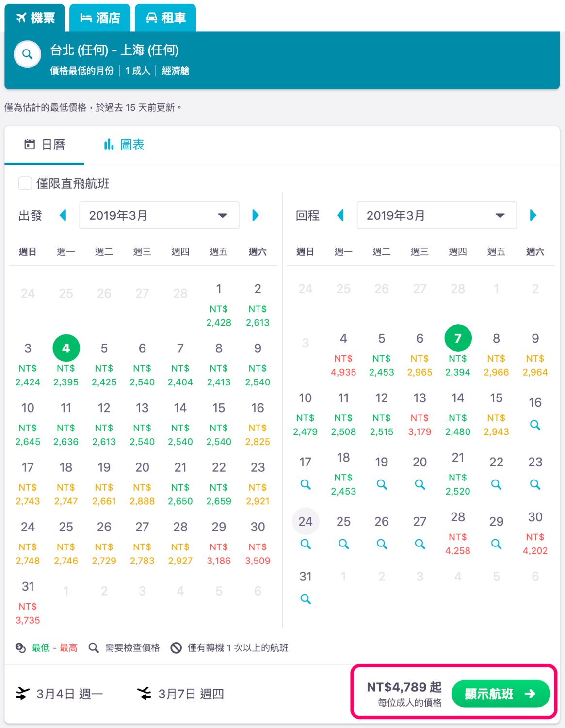The image size is (565, 728).
Task: Click the search magnifier icon beside 台北 - 上海
Action: click(28, 54)
